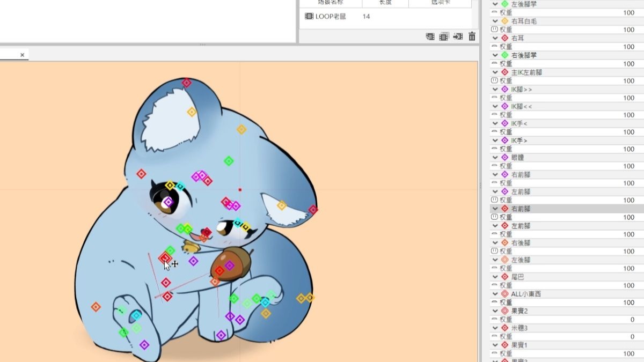Click the duplicate scene icon
Screen dimensions: 644x362
tap(444, 36)
